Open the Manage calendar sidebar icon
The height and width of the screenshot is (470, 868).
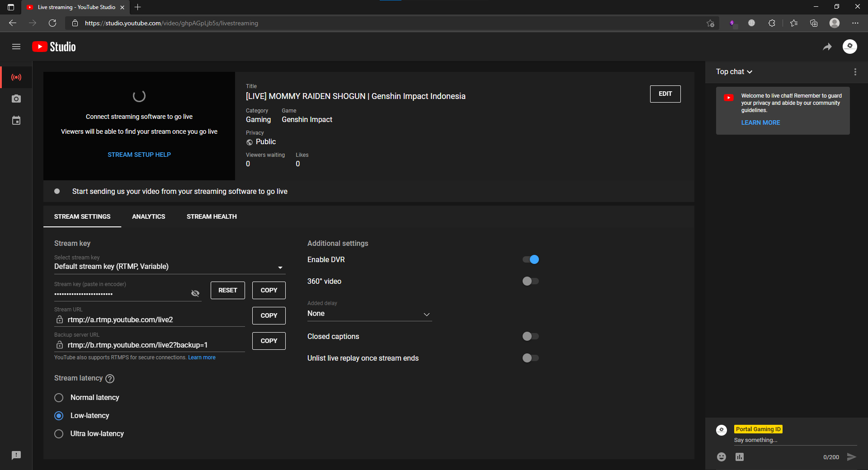(x=16, y=121)
